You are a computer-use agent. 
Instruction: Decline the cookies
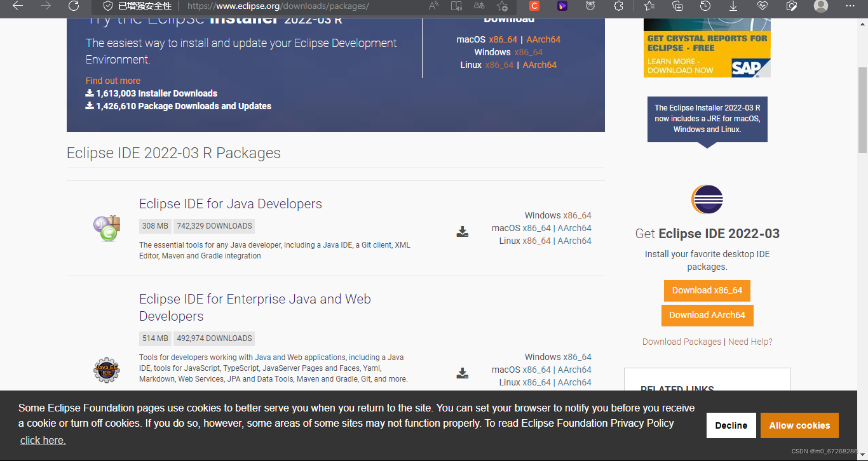[731, 425]
